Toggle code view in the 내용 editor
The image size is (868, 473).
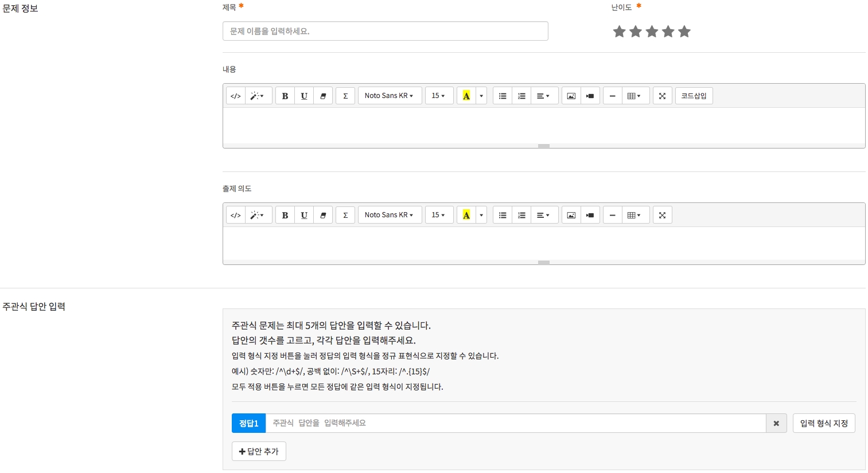coord(235,96)
